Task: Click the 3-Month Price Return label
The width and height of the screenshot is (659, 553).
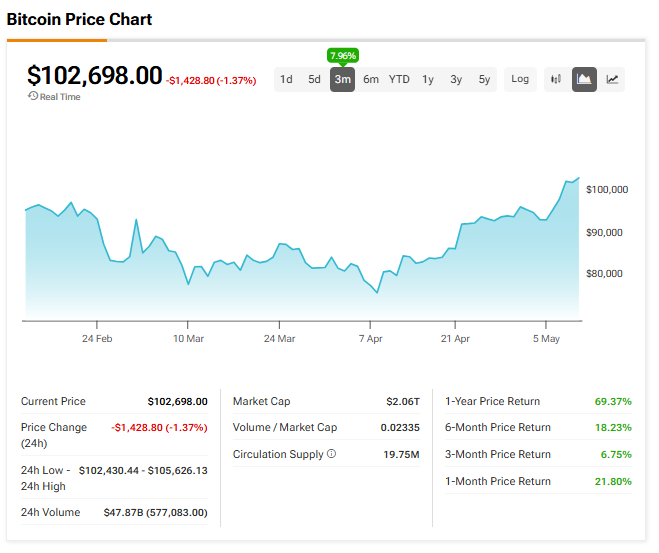Action: [498, 454]
